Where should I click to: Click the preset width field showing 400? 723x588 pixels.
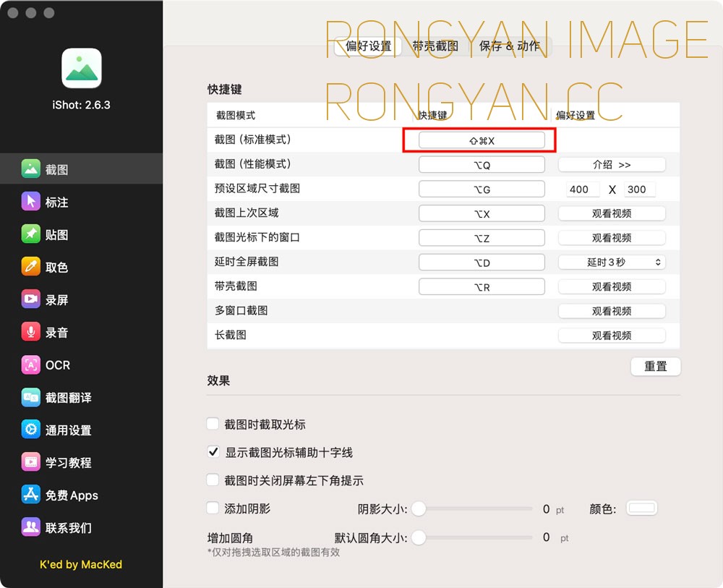point(582,189)
